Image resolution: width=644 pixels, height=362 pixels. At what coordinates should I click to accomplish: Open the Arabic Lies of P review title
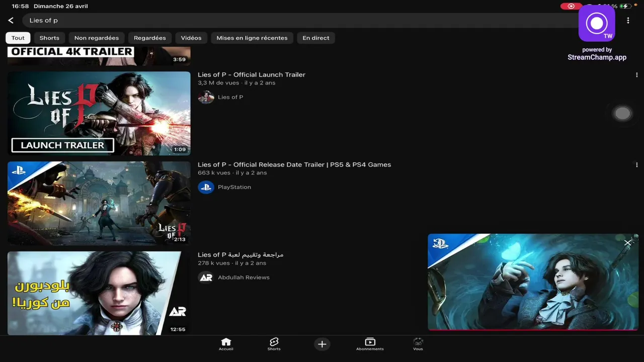click(240, 254)
